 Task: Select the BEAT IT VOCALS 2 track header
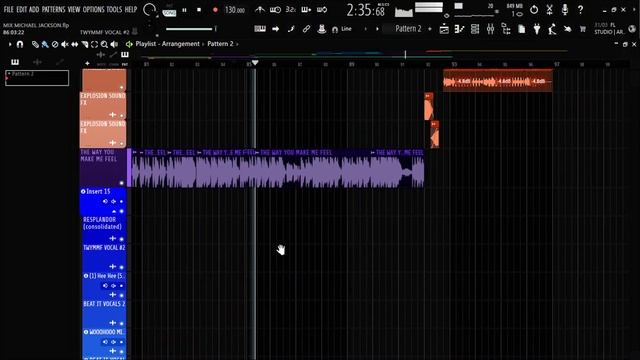tap(104, 313)
